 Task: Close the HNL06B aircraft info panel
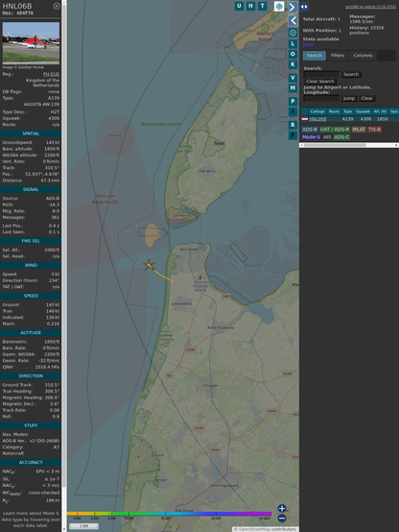coord(57,6)
